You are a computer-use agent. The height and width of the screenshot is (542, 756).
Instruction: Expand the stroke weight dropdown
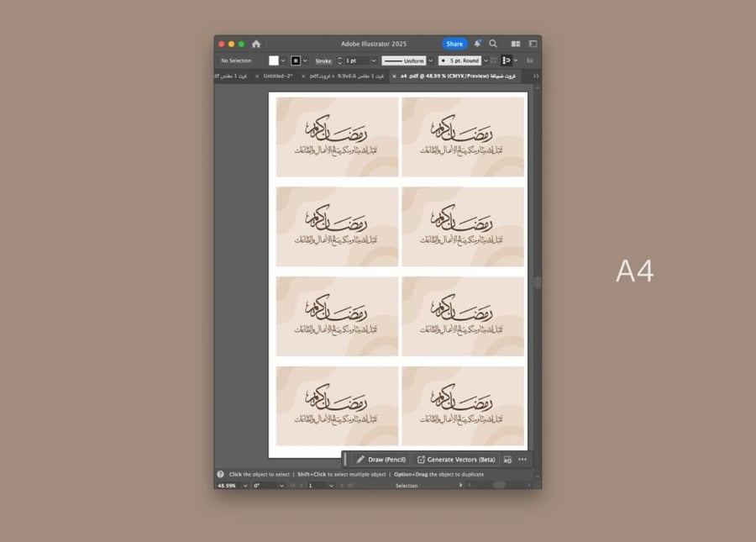pos(373,61)
